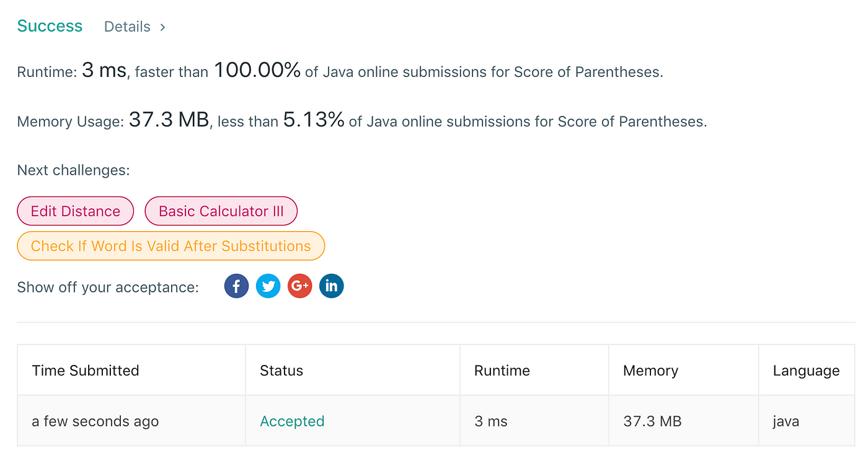The height and width of the screenshot is (461, 868).
Task: Open Check If Word Is Valid After Substitutions
Action: coord(171,246)
